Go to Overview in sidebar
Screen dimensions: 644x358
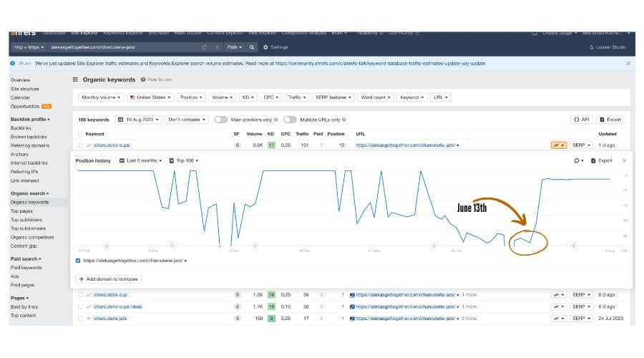20,80
